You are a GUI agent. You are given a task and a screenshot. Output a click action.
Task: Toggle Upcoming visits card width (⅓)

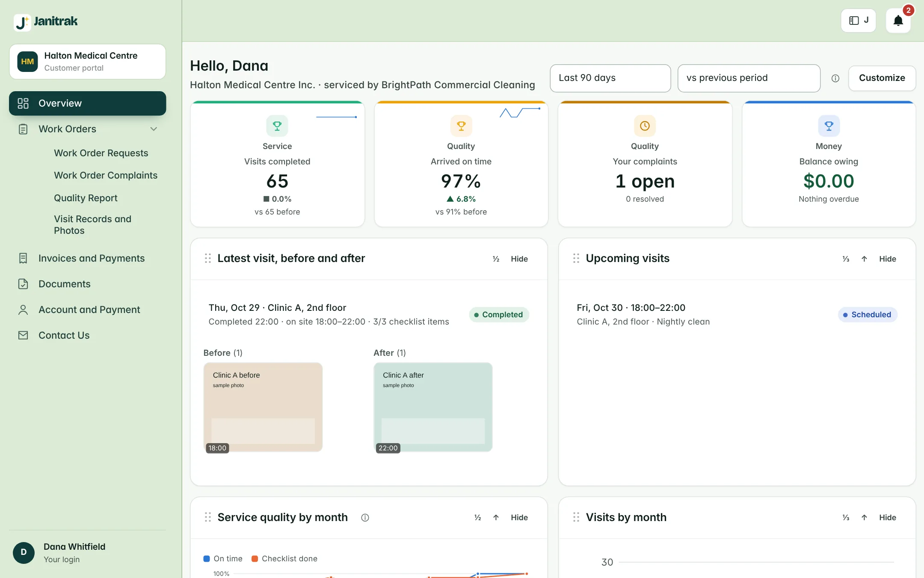[846, 259]
